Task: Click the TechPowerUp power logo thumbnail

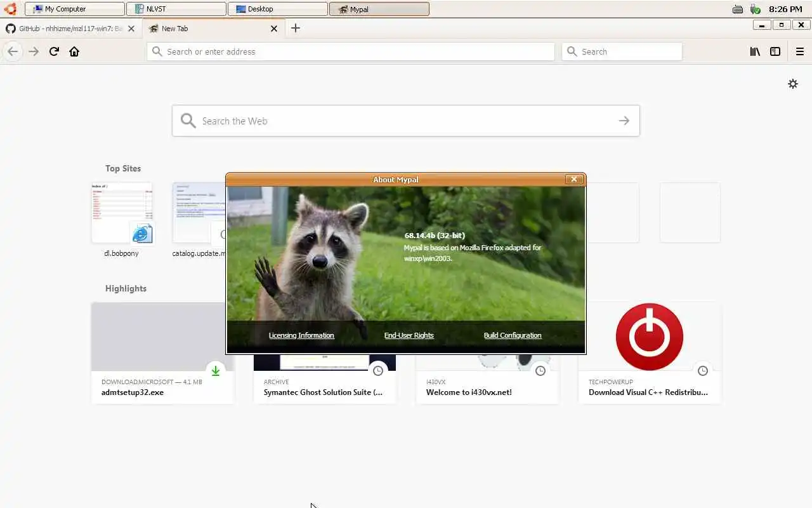Action: pos(650,337)
